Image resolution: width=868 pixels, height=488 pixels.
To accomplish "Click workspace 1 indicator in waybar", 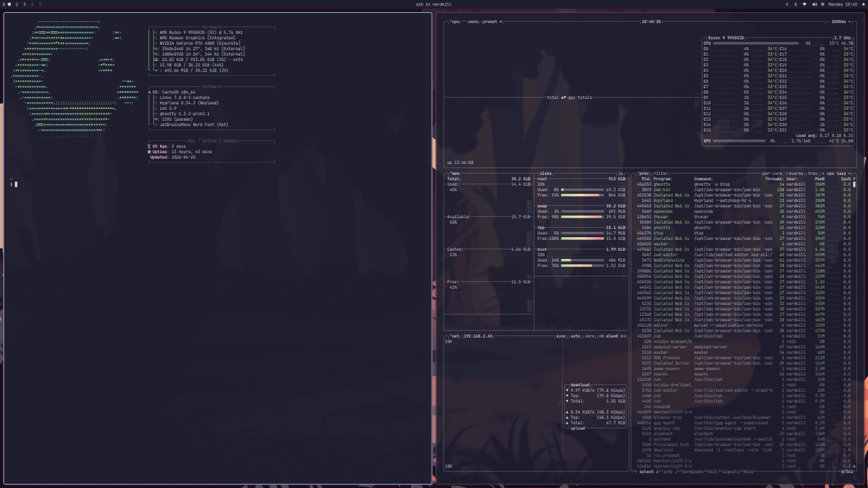I will [9, 4].
